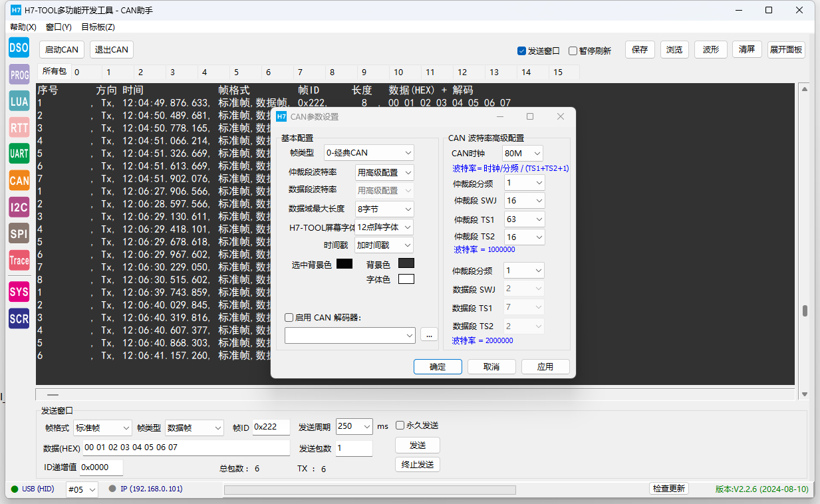
Task: Open the 仲裁段 TS2 dropdown
Action: [525, 237]
